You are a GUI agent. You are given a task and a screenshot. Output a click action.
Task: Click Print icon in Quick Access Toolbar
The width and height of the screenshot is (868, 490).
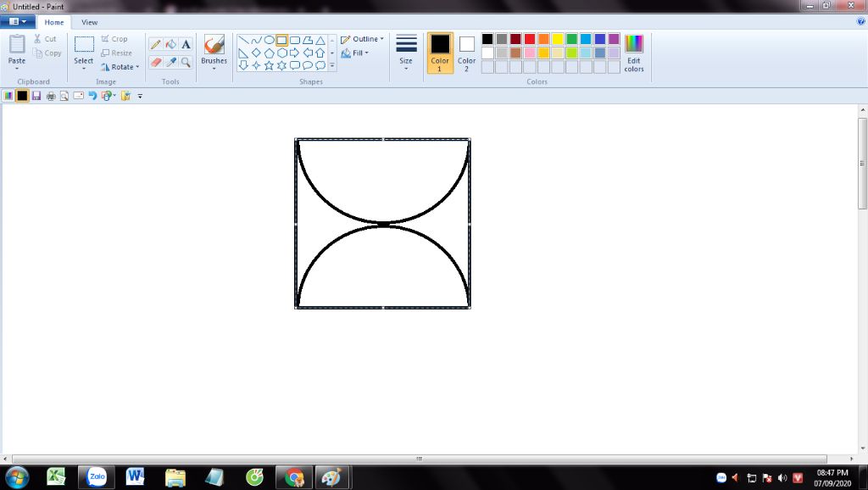click(x=51, y=96)
